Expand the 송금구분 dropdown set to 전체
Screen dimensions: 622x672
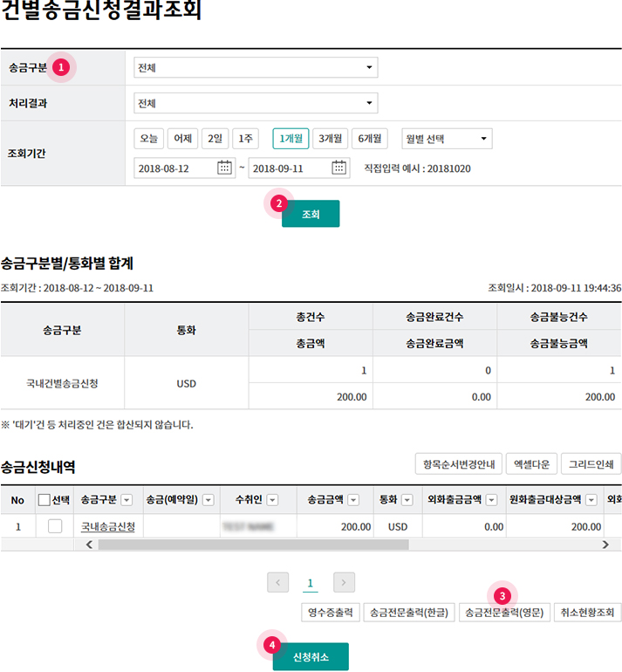[256, 67]
